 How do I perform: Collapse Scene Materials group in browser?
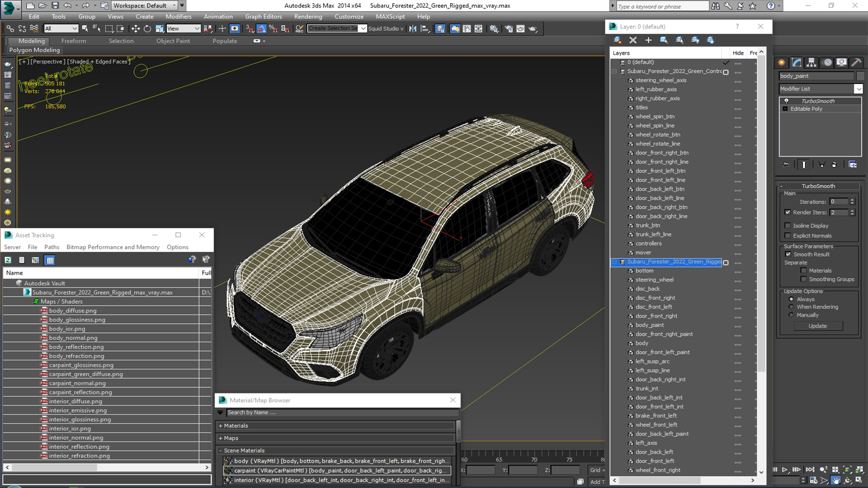coord(221,450)
